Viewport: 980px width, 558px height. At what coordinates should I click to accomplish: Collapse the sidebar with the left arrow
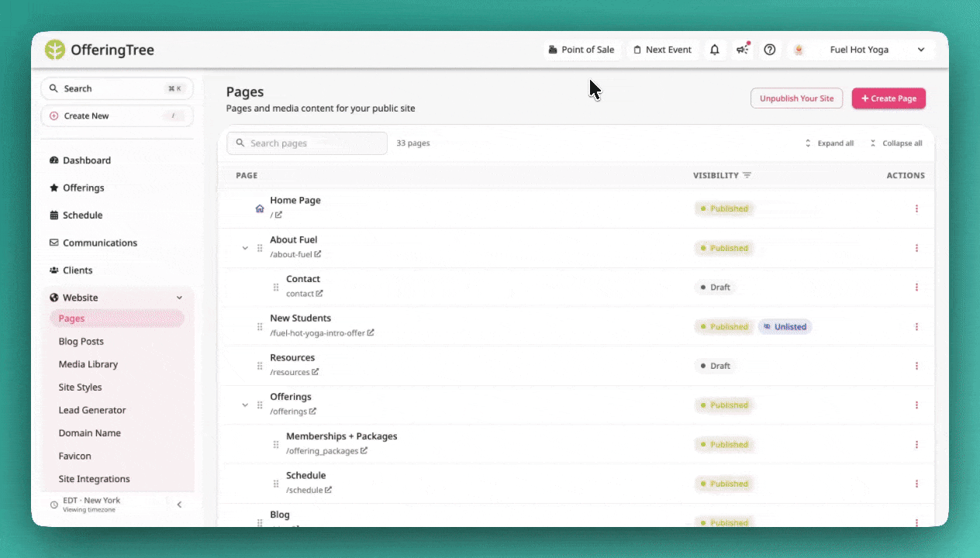(x=179, y=505)
